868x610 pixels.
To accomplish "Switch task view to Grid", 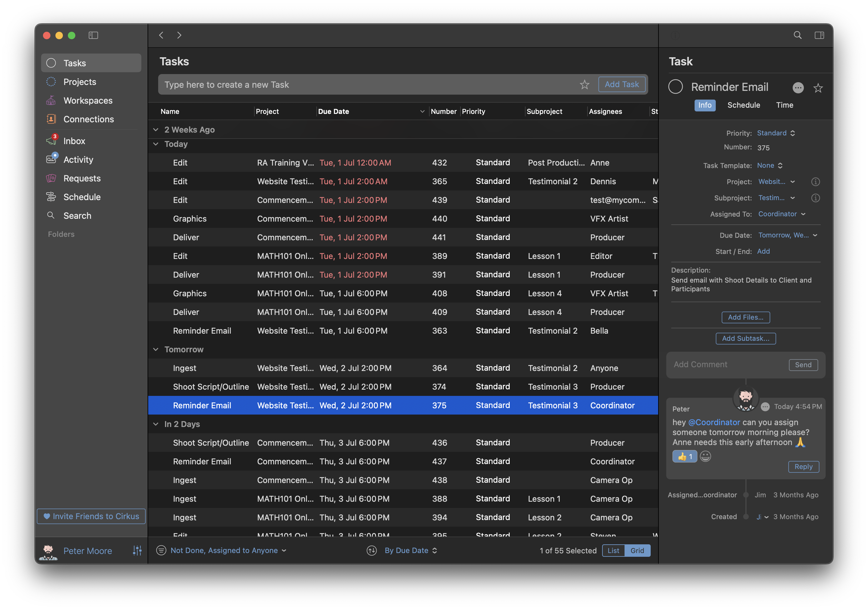I will tap(637, 551).
